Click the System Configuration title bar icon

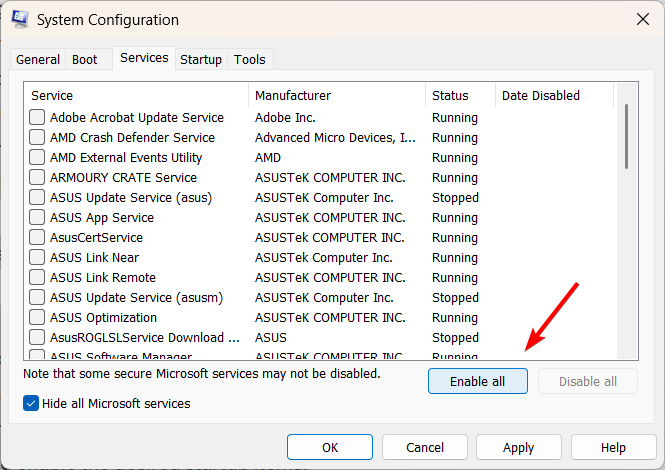(x=20, y=20)
